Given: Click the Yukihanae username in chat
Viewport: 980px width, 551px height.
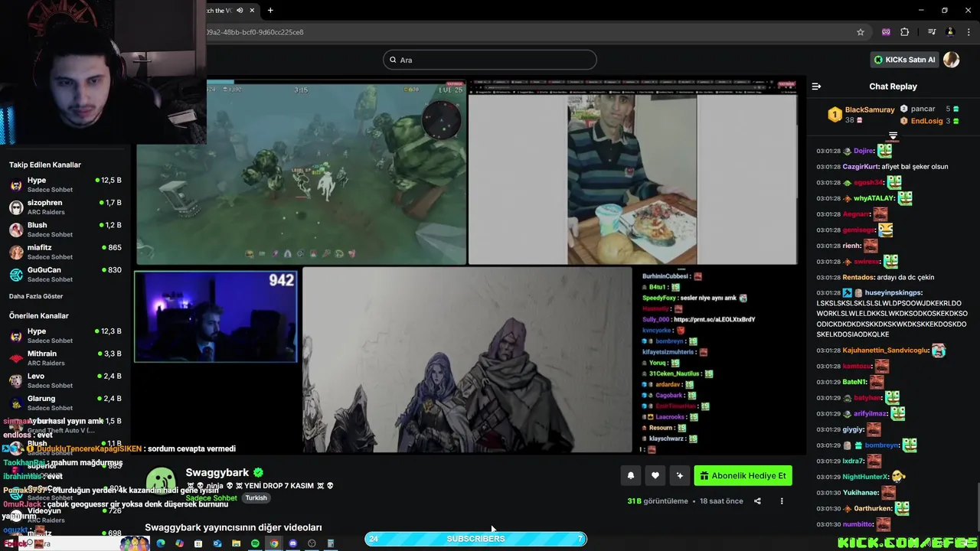Looking at the screenshot, I should [860, 493].
